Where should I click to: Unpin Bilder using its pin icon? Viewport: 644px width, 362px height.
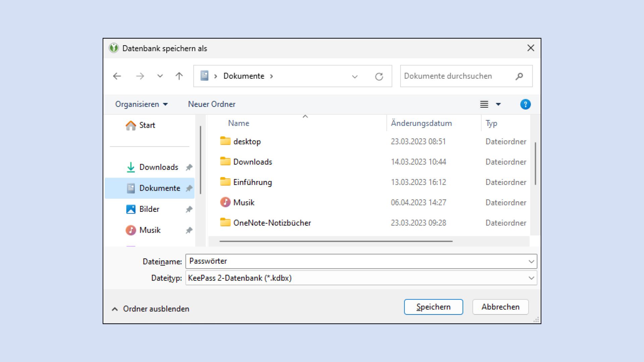190,209
